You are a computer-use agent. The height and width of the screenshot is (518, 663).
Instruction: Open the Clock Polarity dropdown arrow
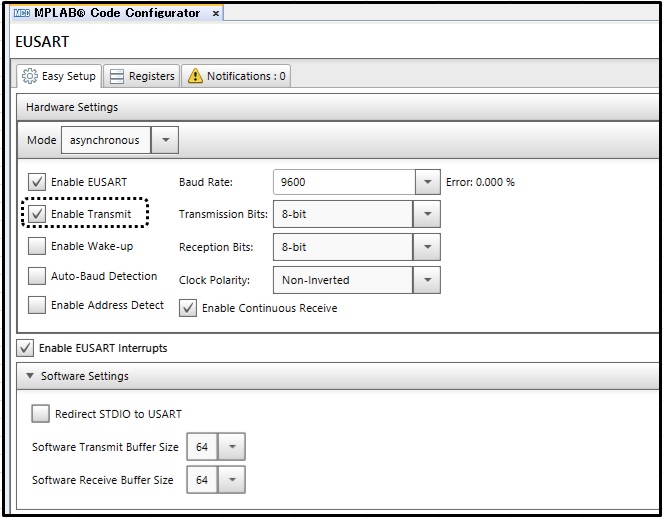[427, 280]
